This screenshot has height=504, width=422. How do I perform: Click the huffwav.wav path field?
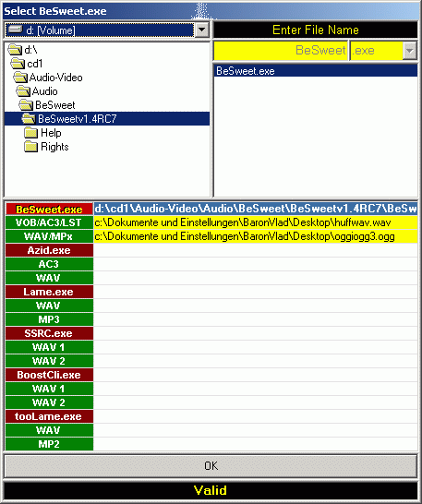pos(256,222)
